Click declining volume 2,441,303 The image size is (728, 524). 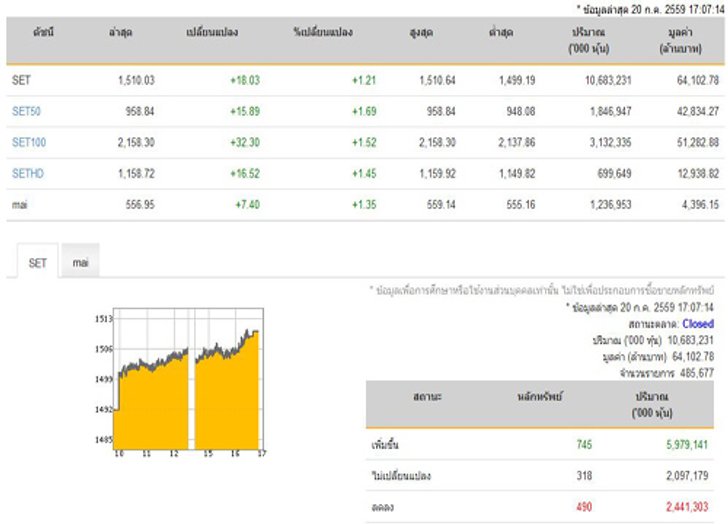coord(687,507)
